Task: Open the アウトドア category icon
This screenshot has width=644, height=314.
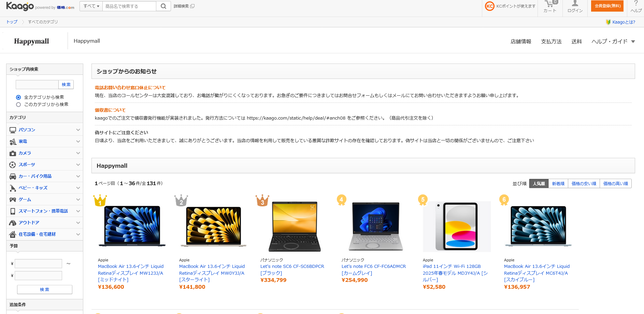Action: pos(13,222)
